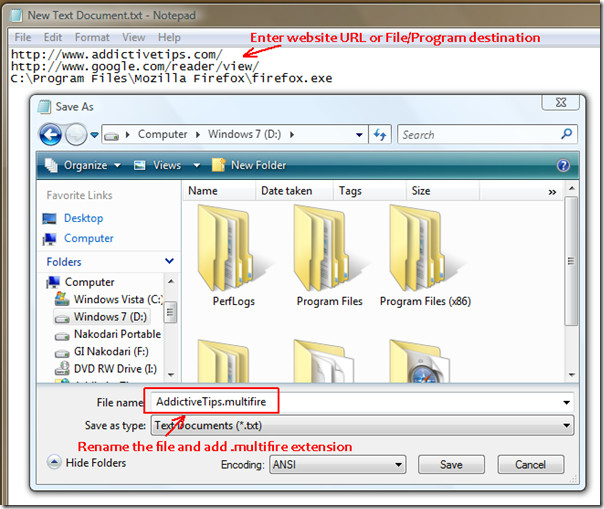The image size is (604, 509).
Task: Click the firefox.exe path line in Notepad
Action: 171,78
